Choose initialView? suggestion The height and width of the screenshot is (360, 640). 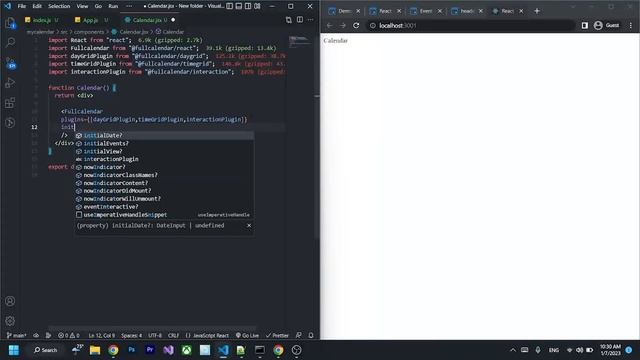164,151
